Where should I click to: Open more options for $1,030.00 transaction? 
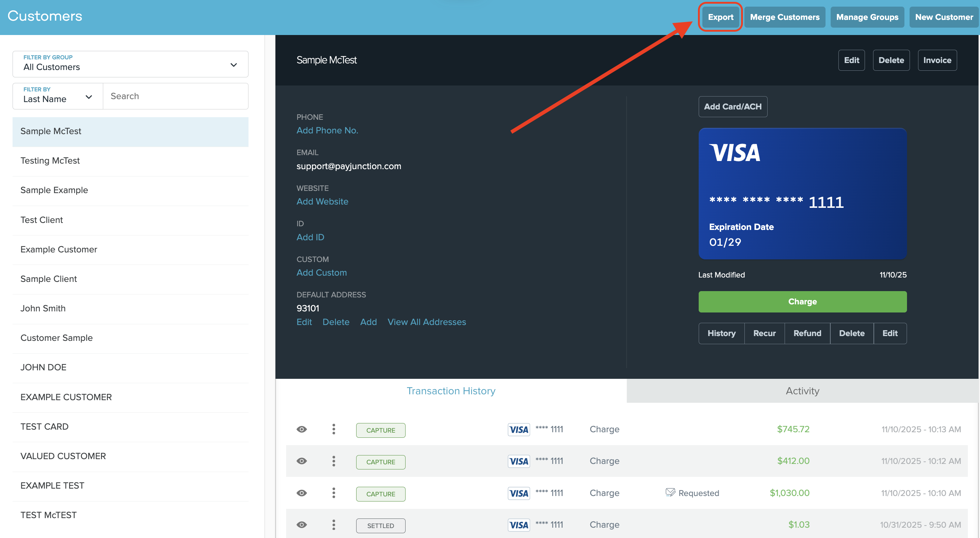[x=334, y=493]
